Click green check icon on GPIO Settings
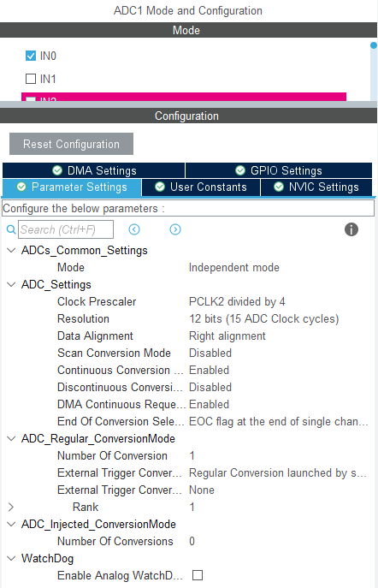 (x=240, y=170)
